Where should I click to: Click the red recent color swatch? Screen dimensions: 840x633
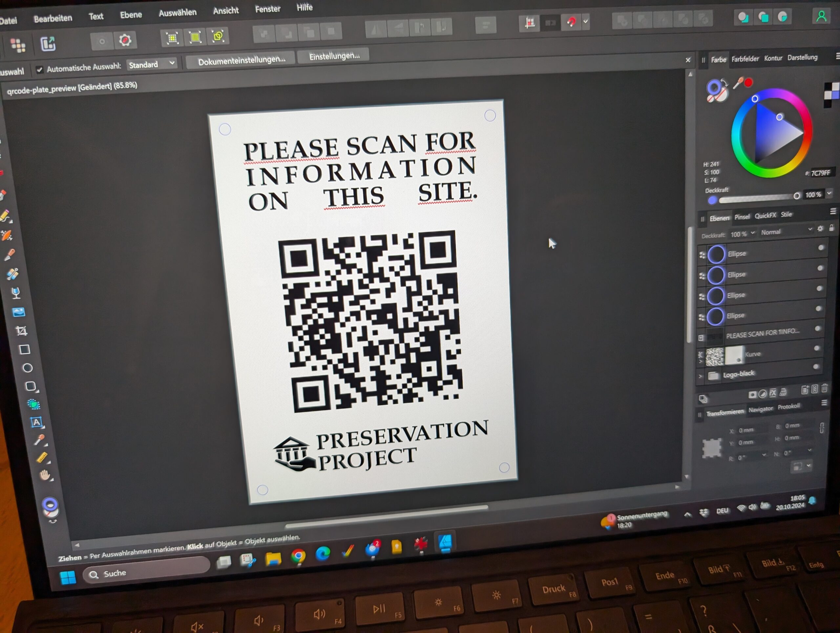(748, 82)
